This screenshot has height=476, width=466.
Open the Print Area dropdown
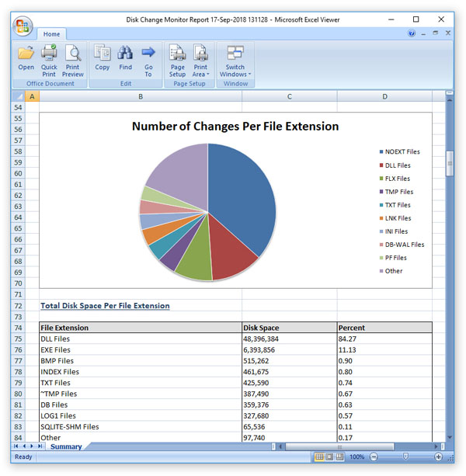200,61
